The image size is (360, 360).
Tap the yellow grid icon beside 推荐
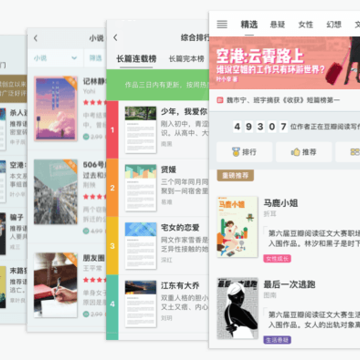pyautogui.click(x=355, y=152)
